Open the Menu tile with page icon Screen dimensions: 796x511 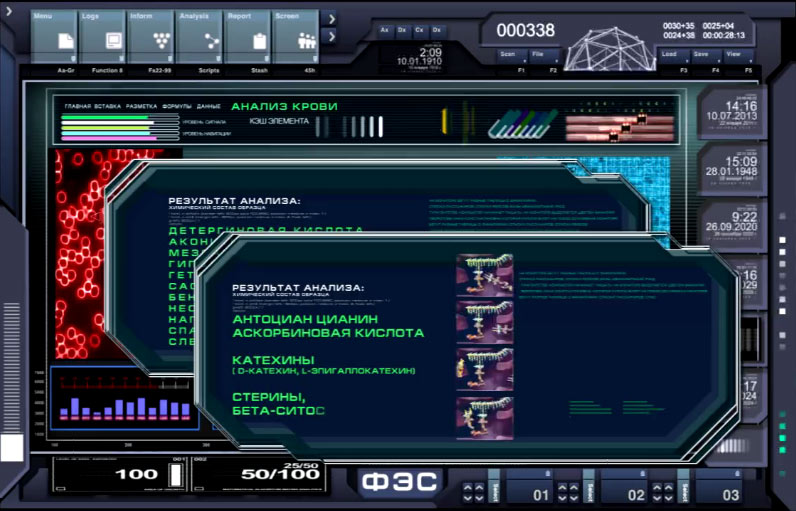[54, 37]
